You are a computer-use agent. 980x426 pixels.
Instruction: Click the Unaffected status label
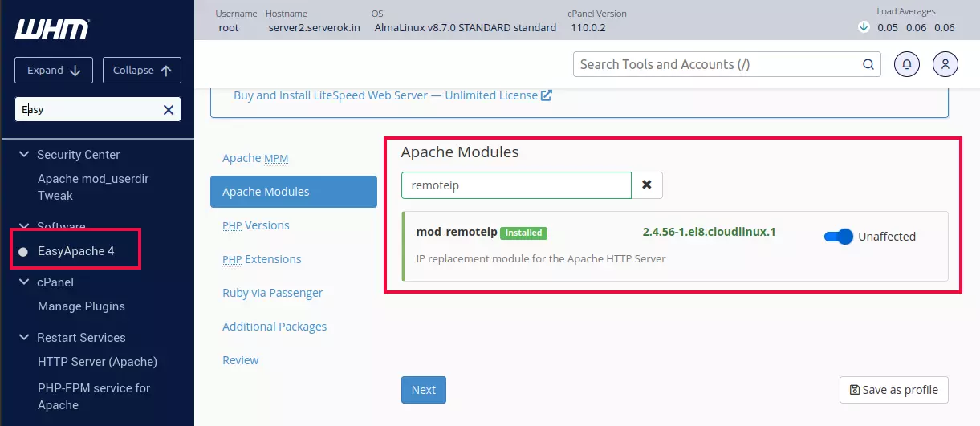tap(887, 237)
